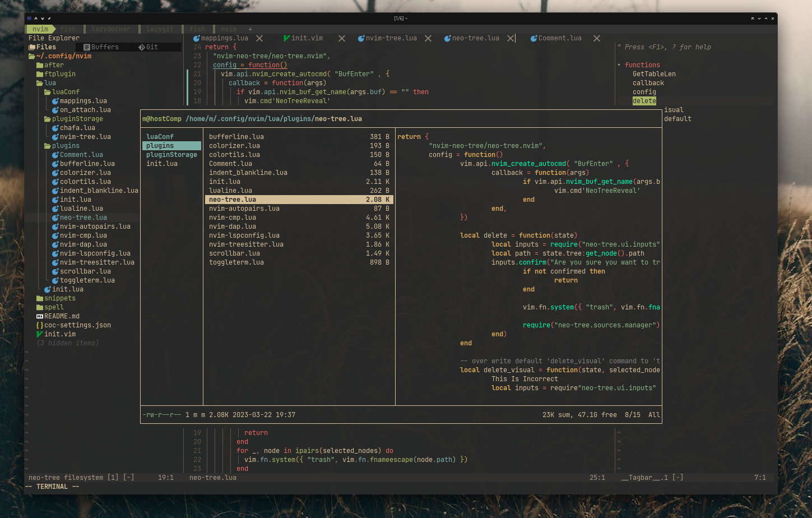812x518 pixels.
Task: Expand the ftplugin folder
Action: [55, 74]
